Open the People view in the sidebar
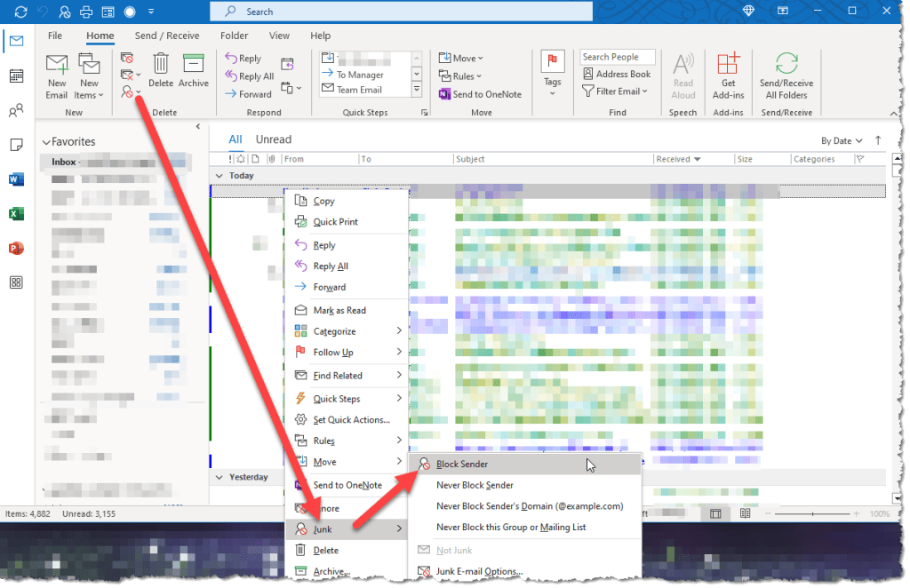 (15, 109)
